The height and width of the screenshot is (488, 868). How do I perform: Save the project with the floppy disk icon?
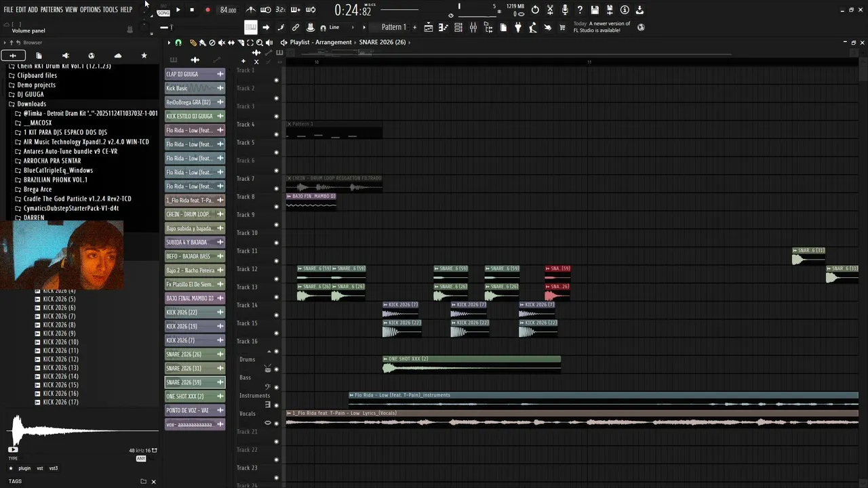point(595,9)
